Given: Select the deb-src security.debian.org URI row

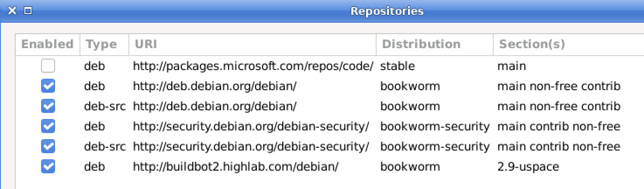Looking at the screenshot, I should click(x=251, y=147).
